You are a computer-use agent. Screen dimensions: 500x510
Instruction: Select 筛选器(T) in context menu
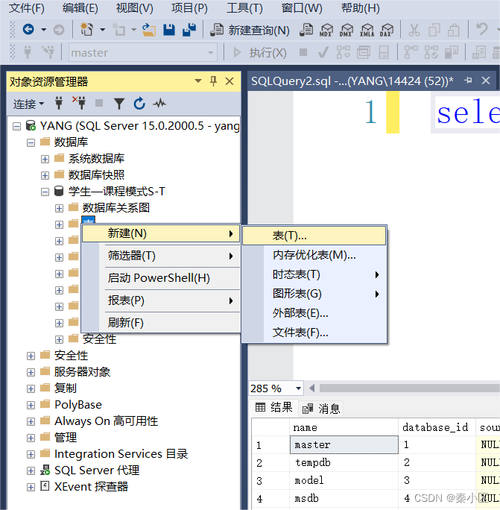(161, 256)
